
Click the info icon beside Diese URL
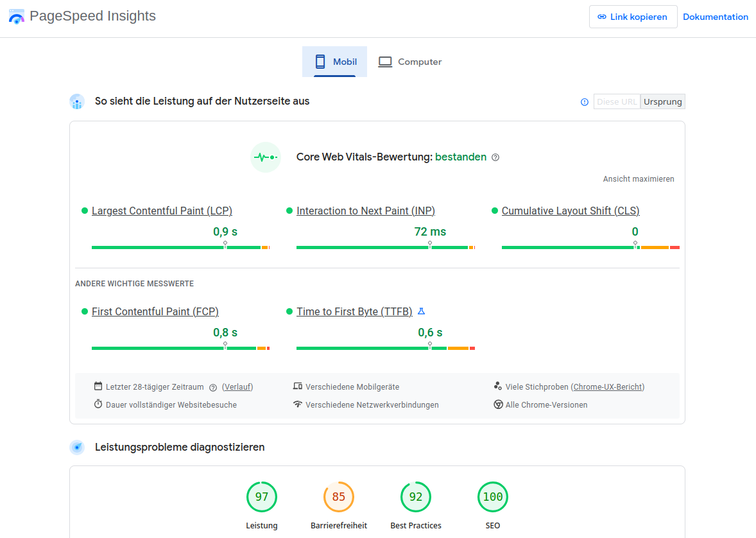[584, 102]
